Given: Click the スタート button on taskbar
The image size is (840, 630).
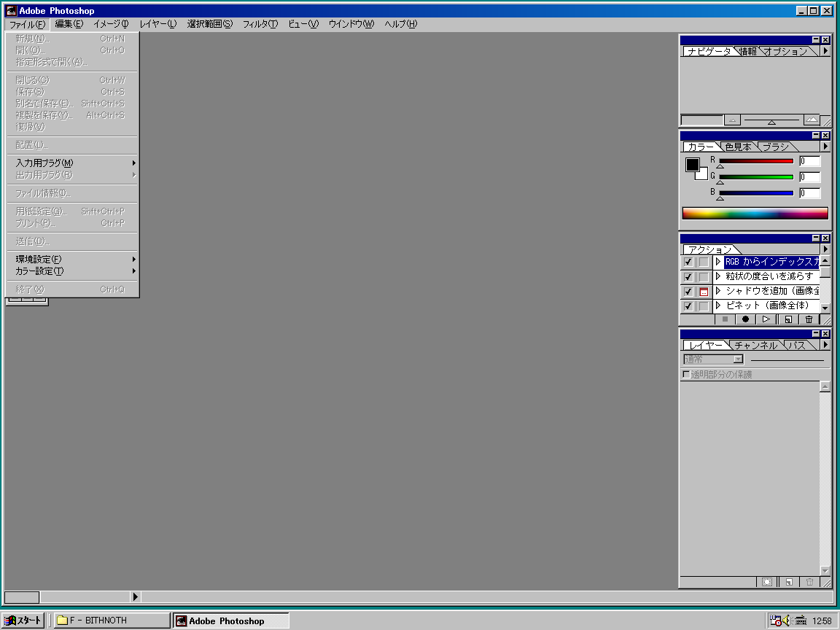Looking at the screenshot, I should [23, 621].
